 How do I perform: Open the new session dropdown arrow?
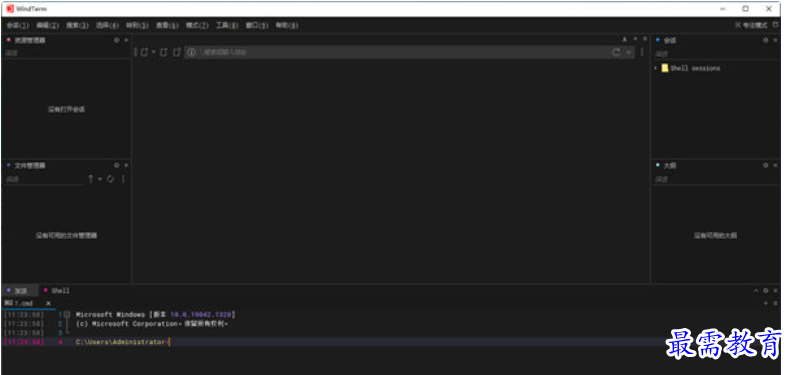(153, 52)
